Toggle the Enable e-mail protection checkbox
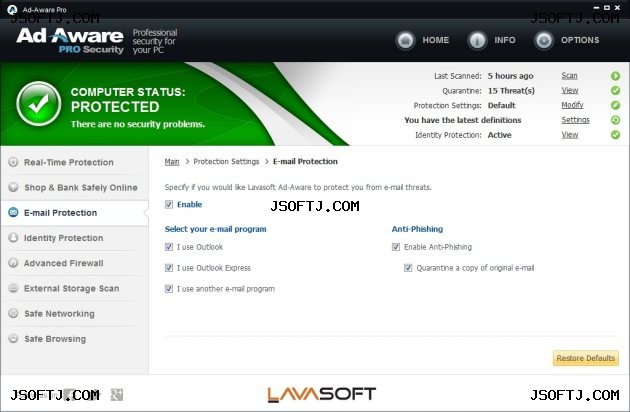Screen dimensions: 630x412 169,205
